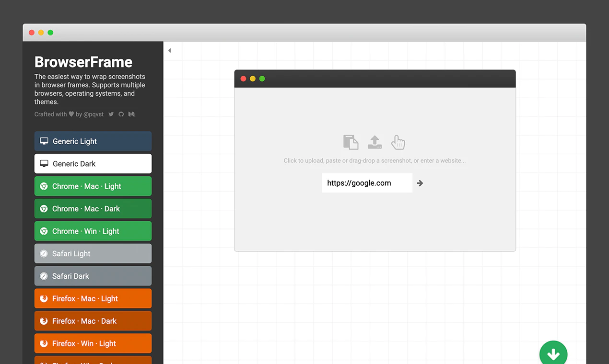Click Firefox logo on Firefox · Mac · Light
The width and height of the screenshot is (609, 364).
44,299
